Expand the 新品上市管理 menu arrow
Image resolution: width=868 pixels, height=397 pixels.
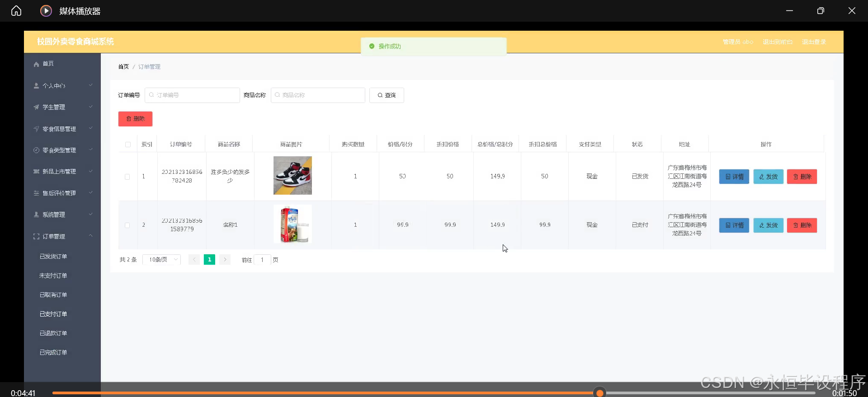[x=90, y=172]
